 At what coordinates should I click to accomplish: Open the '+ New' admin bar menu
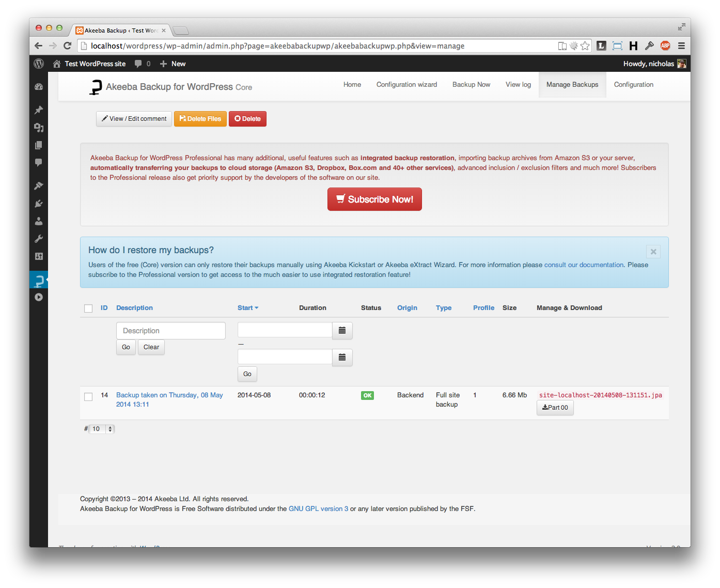tap(173, 64)
